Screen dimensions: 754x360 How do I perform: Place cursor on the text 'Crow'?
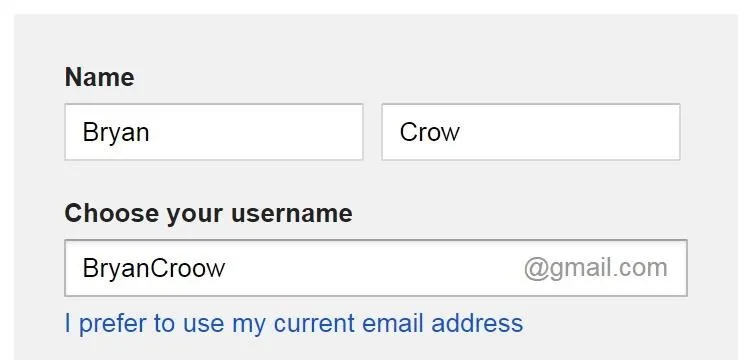pyautogui.click(x=429, y=132)
